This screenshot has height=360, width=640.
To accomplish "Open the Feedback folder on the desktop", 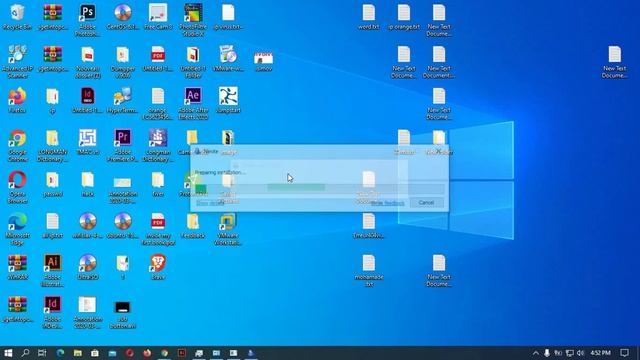I will [193, 225].
